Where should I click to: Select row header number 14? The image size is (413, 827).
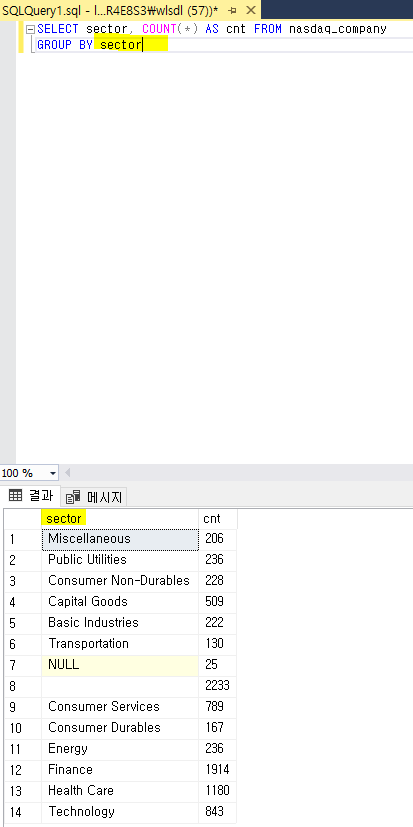coord(23,812)
